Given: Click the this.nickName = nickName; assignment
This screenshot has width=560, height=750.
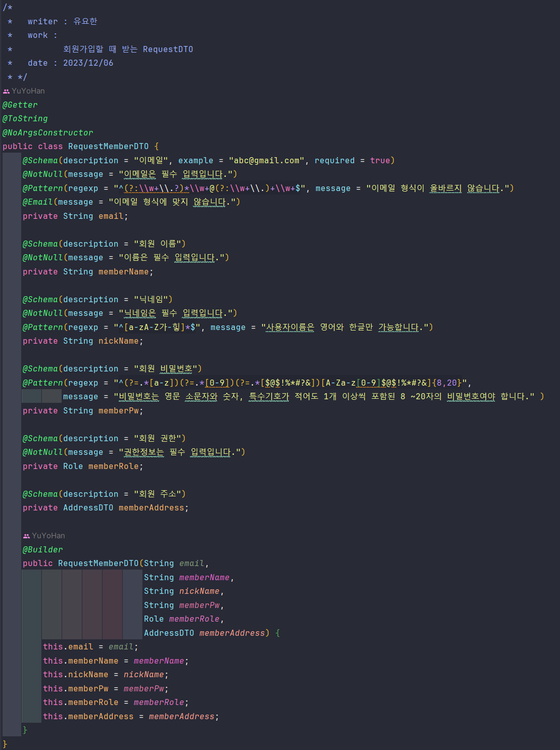Looking at the screenshot, I should point(106,675).
